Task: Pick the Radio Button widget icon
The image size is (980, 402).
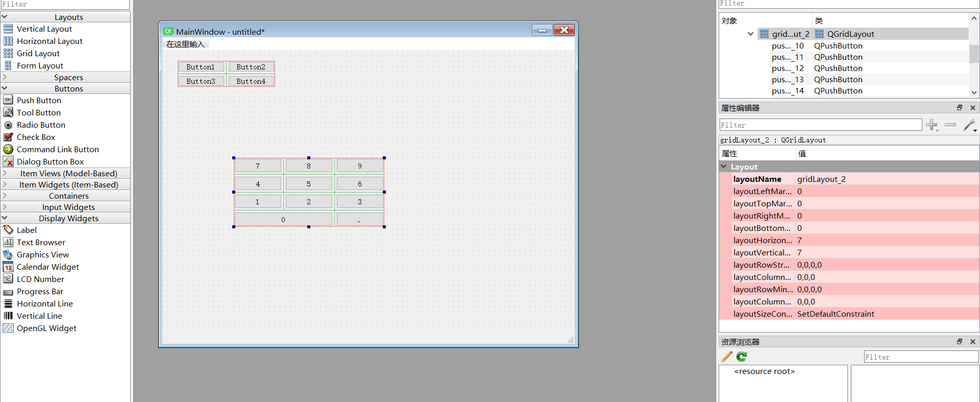Action: click(8, 125)
